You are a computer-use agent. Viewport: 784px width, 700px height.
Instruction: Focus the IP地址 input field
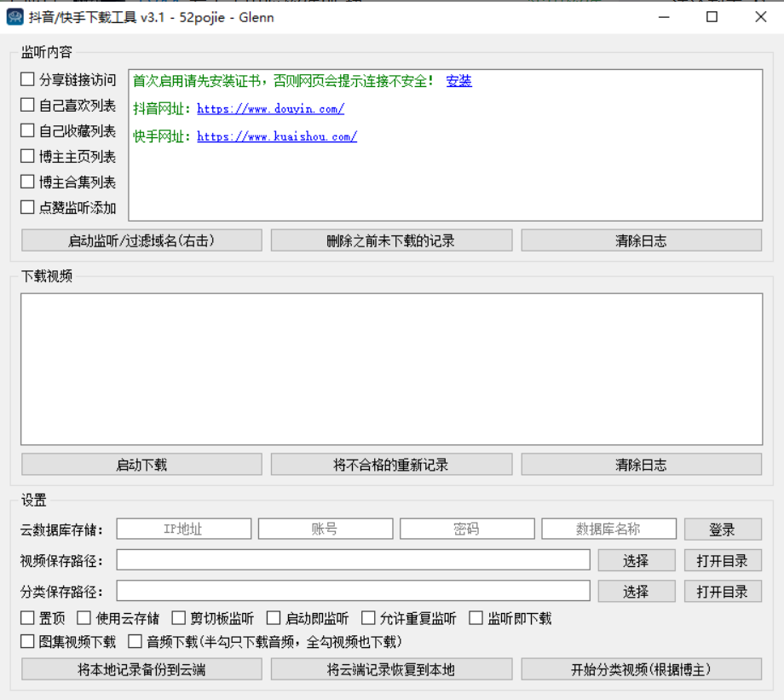click(184, 529)
